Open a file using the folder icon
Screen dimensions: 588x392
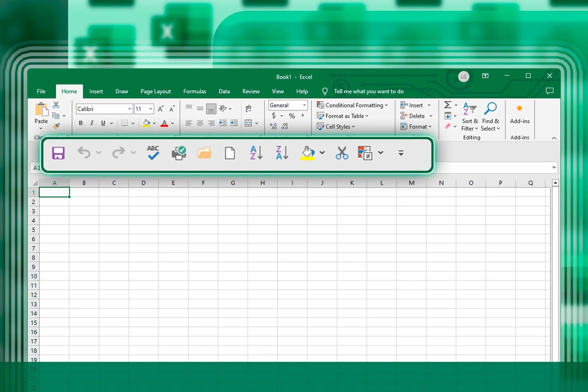click(205, 153)
